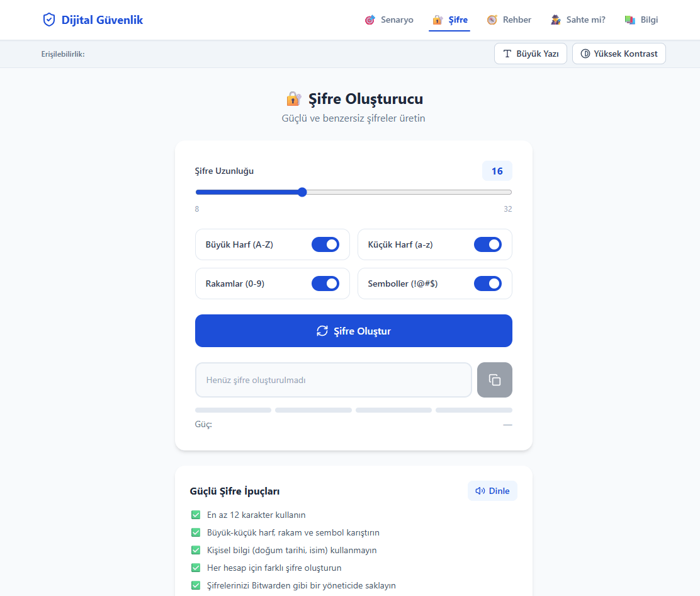
Task: Click the speaker icon beside Dinle
Action: coord(480,491)
